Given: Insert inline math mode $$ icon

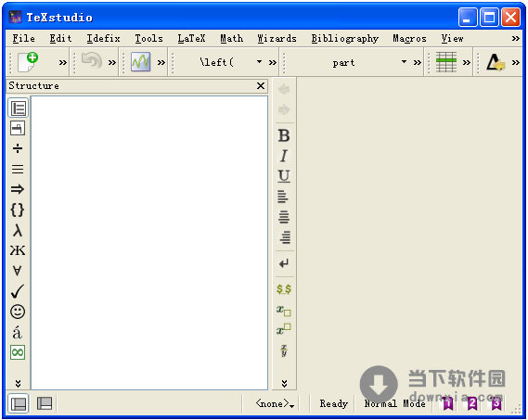Looking at the screenshot, I should click(x=284, y=289).
